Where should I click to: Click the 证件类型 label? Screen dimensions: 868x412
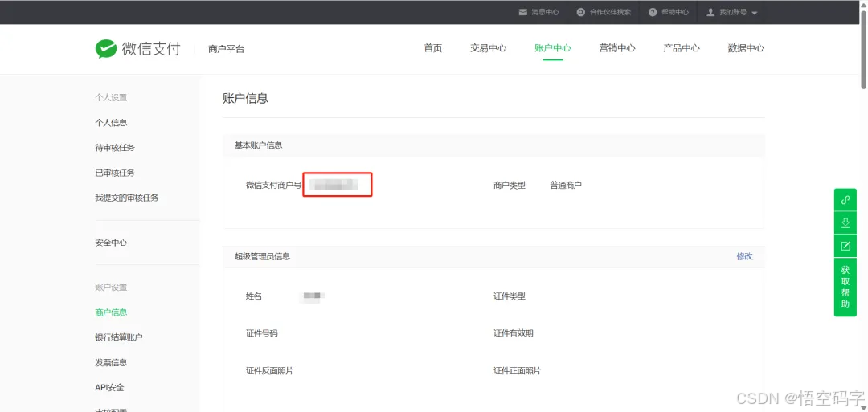tap(510, 296)
